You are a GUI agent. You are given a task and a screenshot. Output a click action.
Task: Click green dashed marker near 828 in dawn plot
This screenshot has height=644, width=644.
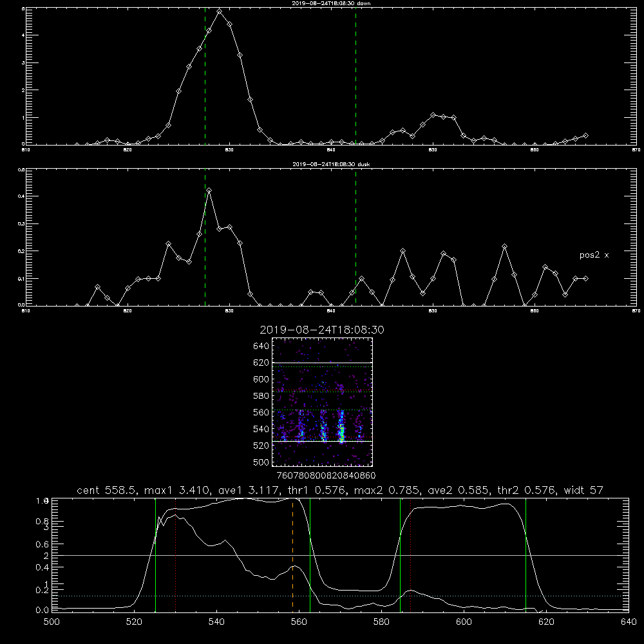click(x=205, y=76)
